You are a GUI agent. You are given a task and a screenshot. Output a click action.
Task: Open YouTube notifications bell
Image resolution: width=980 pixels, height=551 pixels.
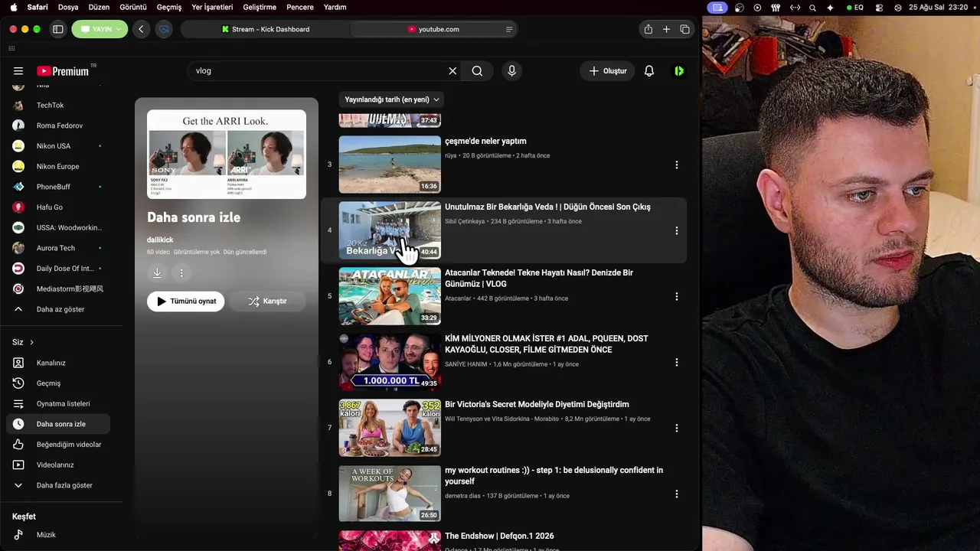[x=649, y=71]
